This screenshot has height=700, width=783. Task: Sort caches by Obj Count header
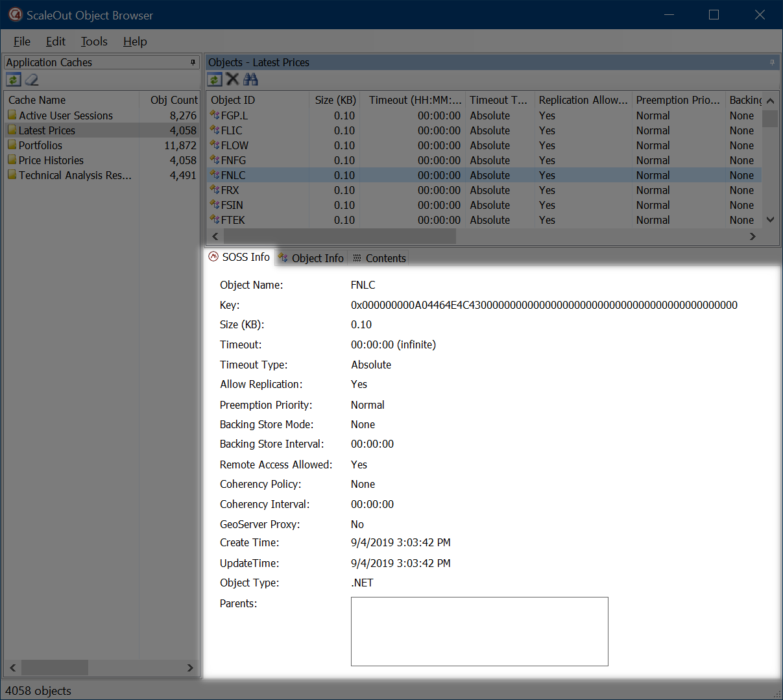(173, 100)
